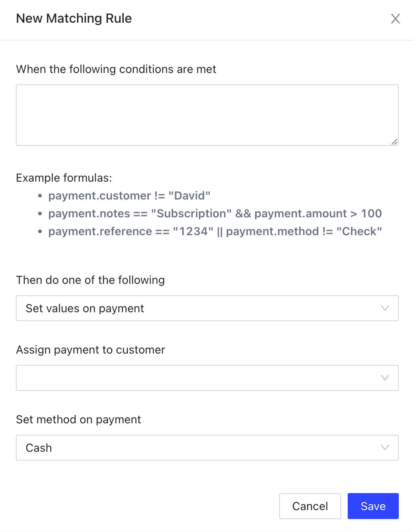Click chevron arrow in the customer dropdown
413x532 pixels.
point(385,378)
